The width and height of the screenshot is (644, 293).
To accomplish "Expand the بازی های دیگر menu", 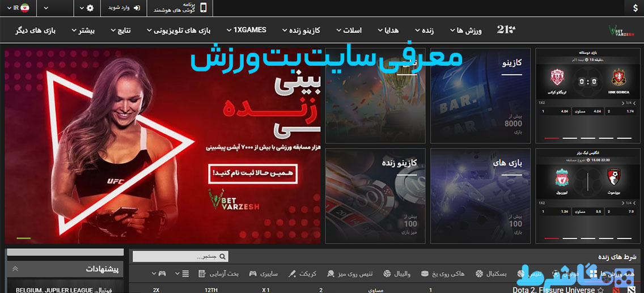I will (x=36, y=31).
